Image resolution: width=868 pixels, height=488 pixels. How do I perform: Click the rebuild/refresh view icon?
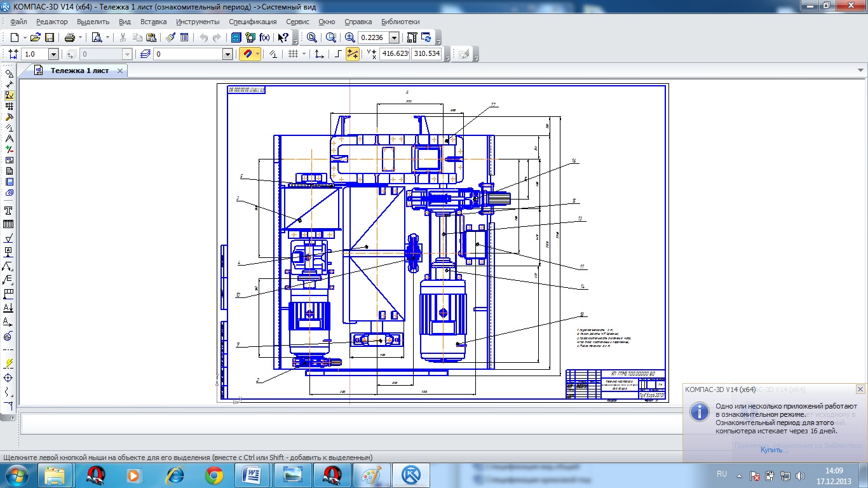[x=426, y=37]
